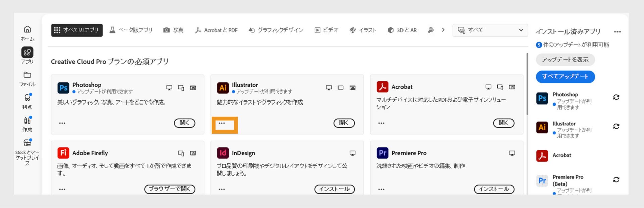Viewport: 644px width, 208px height.
Task: Click Adobe Firefly mobile-tablet platform icon
Action: click(181, 153)
